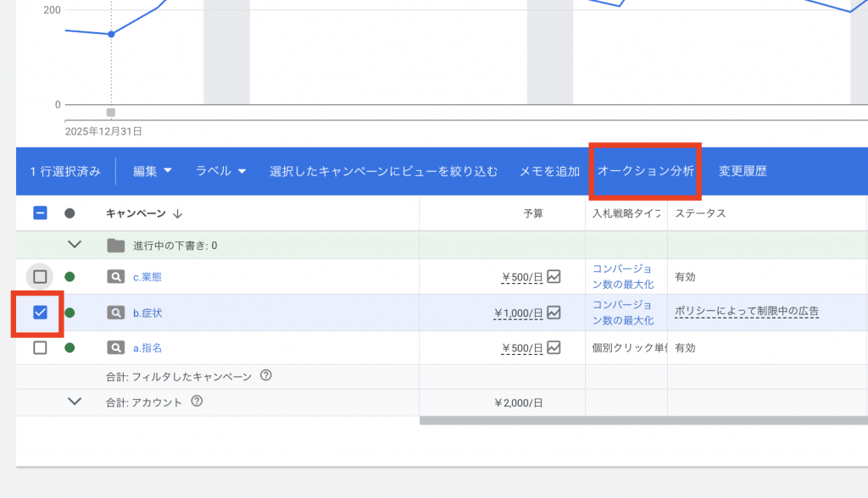Open 変更履歴 from the action bar
868x498 pixels.
(x=743, y=171)
